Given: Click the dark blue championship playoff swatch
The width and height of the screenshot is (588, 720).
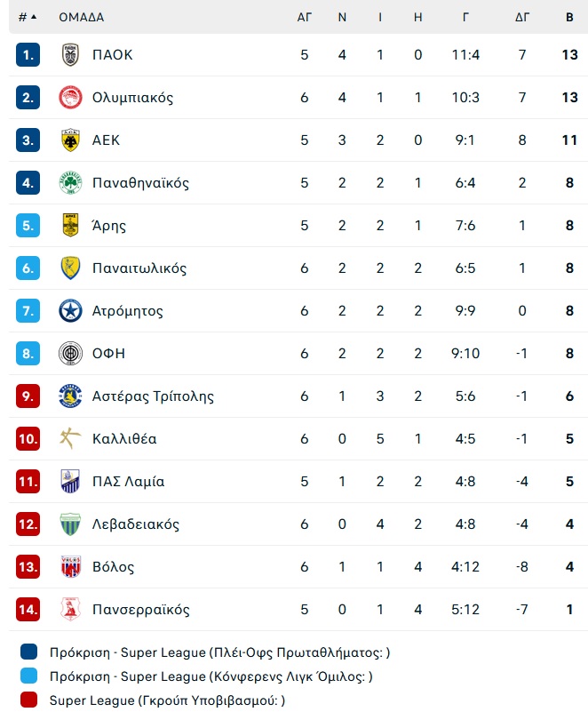Looking at the screenshot, I should coord(29,652).
